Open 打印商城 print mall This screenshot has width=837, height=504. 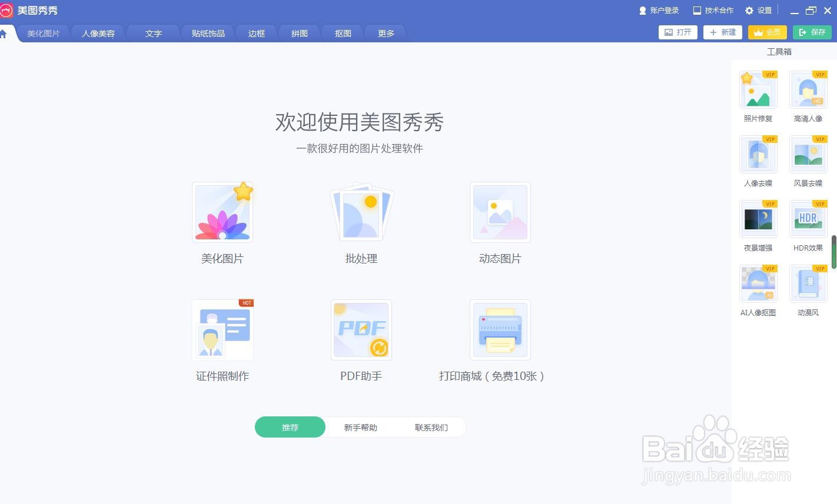(x=500, y=341)
